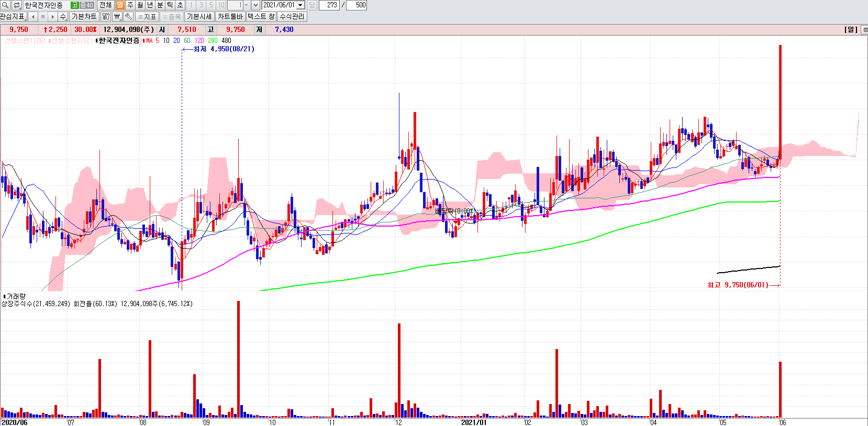Click the refresh/cycle arrows icon
Viewport: 868px width, 426px height.
(17, 5)
